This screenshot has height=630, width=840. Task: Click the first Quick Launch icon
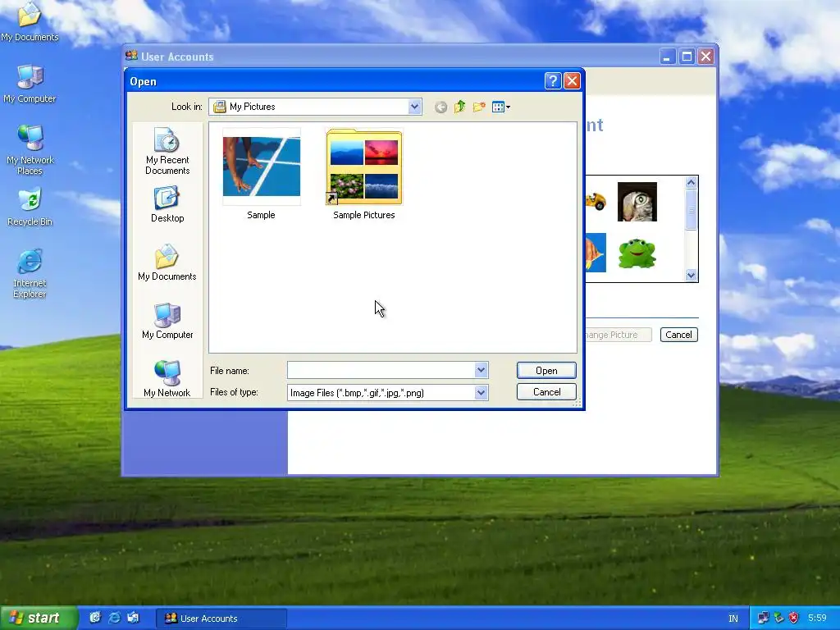point(95,618)
